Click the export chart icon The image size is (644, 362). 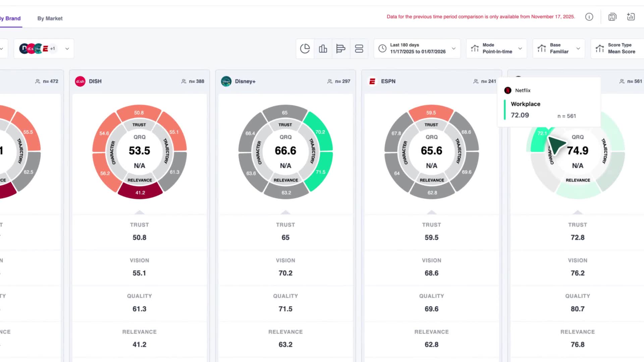click(631, 17)
